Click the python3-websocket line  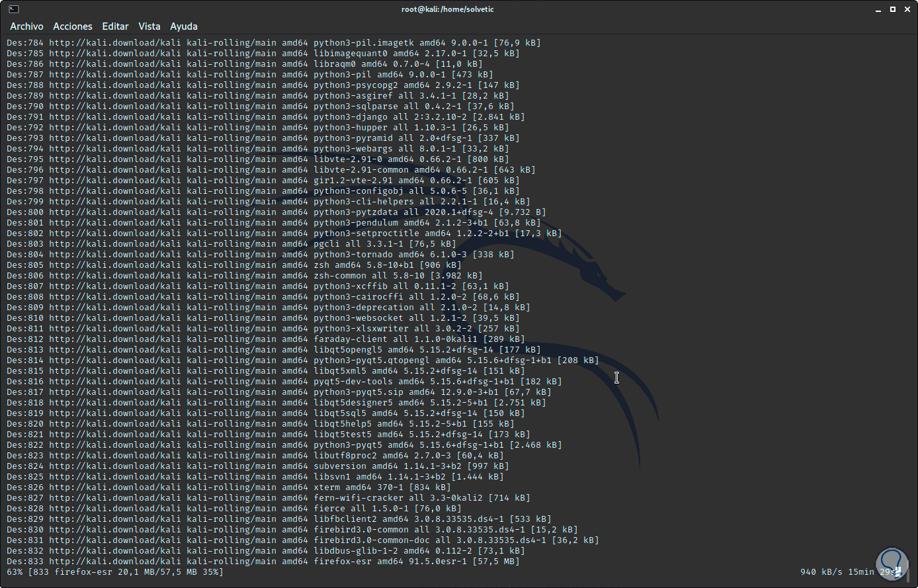point(263,317)
